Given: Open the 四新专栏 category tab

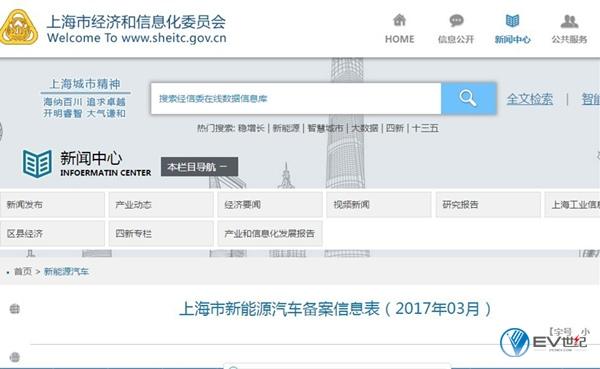Looking at the screenshot, I should pos(161,233).
